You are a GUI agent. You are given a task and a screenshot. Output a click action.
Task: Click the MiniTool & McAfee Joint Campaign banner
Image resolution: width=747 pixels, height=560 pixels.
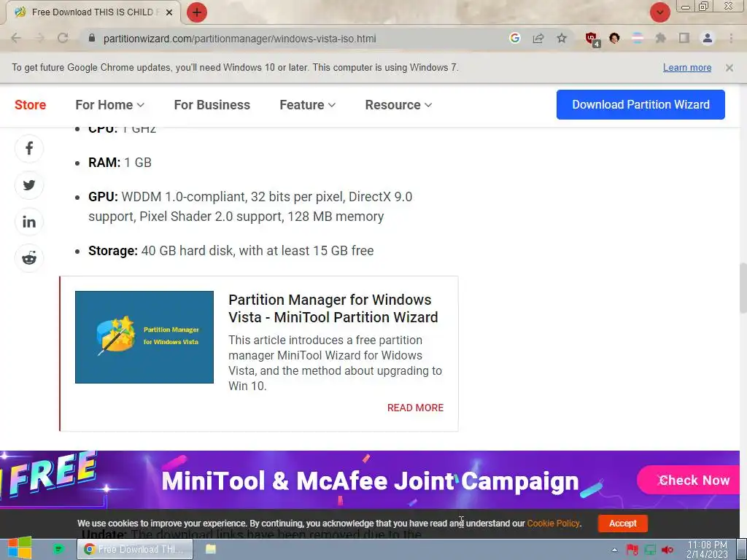370,480
